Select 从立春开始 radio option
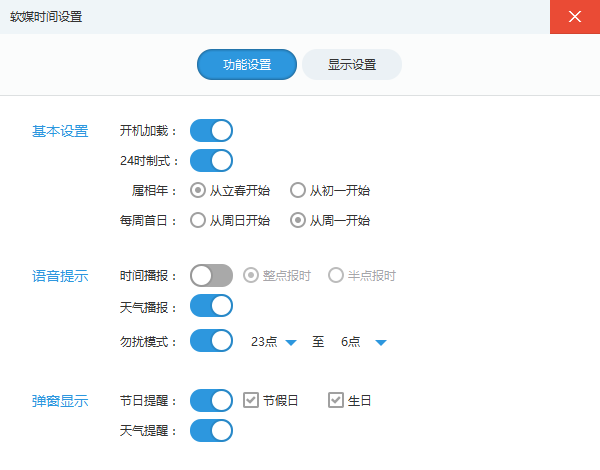600x470 pixels. pyautogui.click(x=198, y=190)
